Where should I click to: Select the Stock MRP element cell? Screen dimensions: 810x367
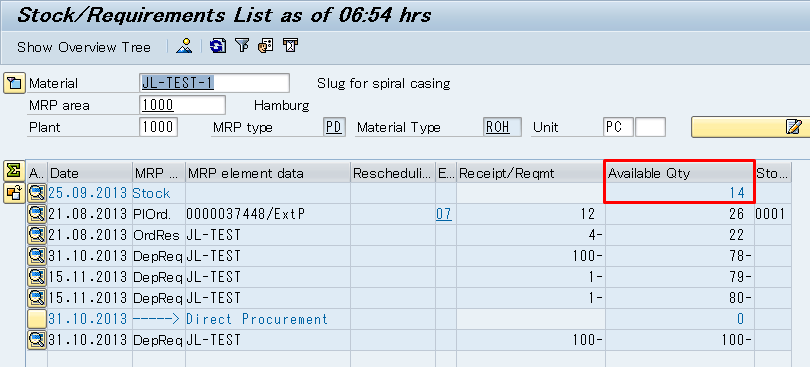click(158, 193)
